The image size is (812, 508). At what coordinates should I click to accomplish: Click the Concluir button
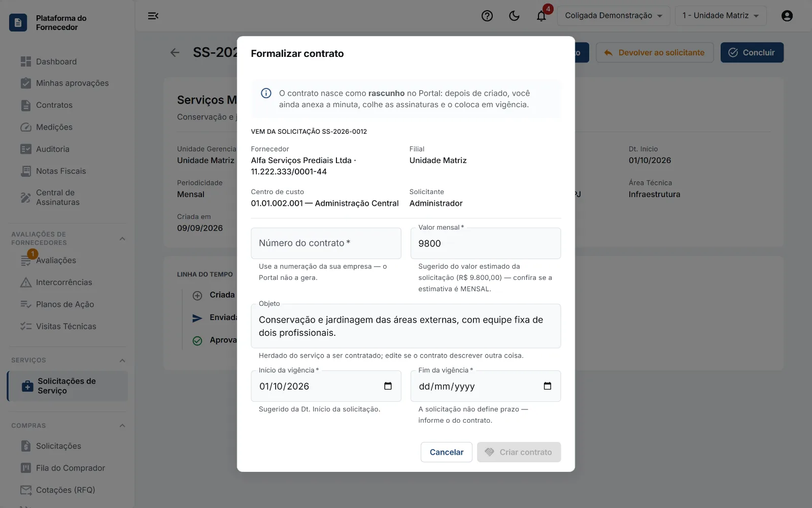(x=752, y=52)
